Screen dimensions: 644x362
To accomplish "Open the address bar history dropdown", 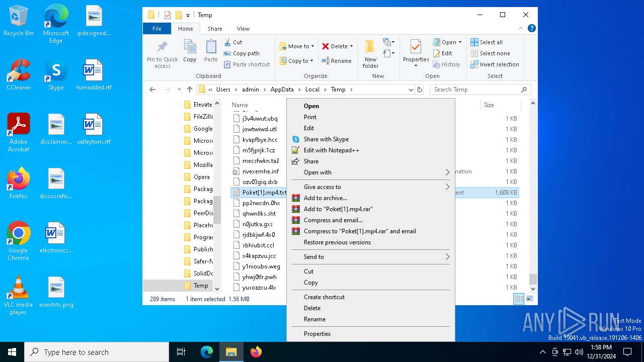I will 411,89.
